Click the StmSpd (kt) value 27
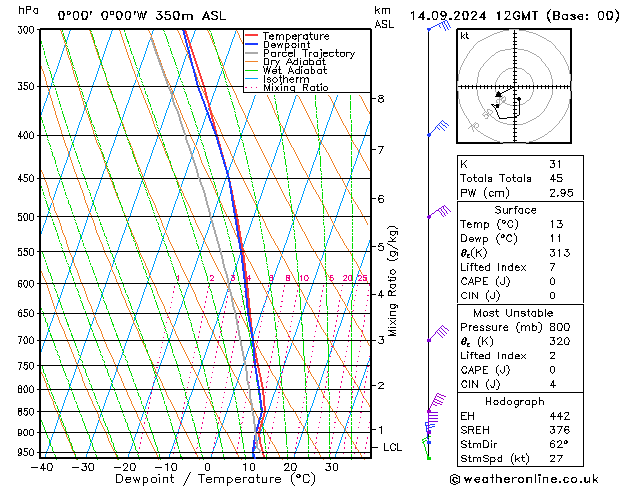This screenshot has width=629, height=486. click(x=556, y=458)
